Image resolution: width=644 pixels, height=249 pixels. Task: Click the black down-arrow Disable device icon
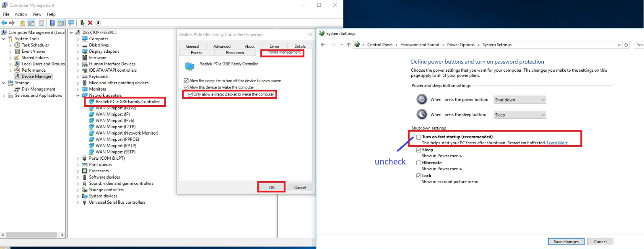point(98,23)
